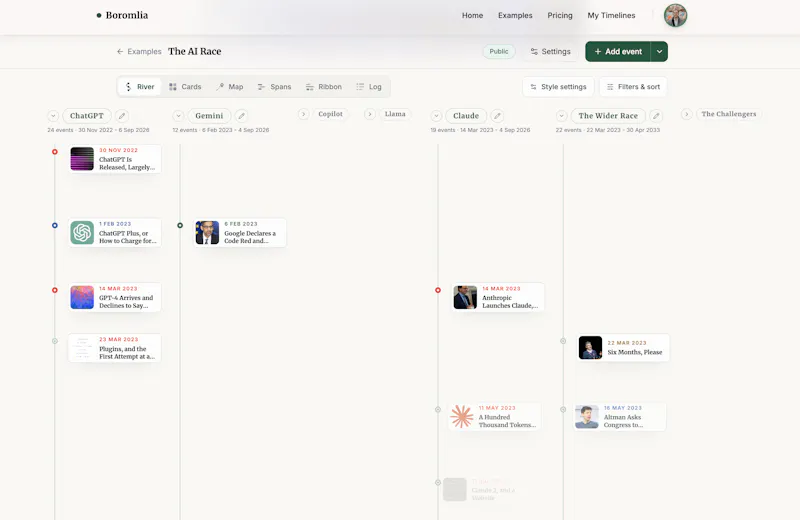Open Style settings
This screenshot has width=800, height=520.
(x=558, y=87)
